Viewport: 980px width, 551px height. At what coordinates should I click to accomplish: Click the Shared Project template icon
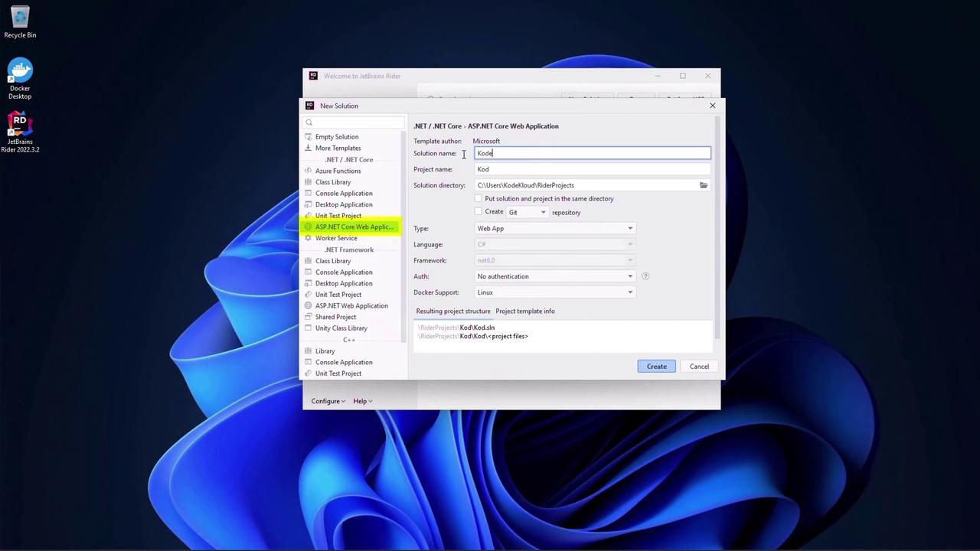(x=309, y=317)
